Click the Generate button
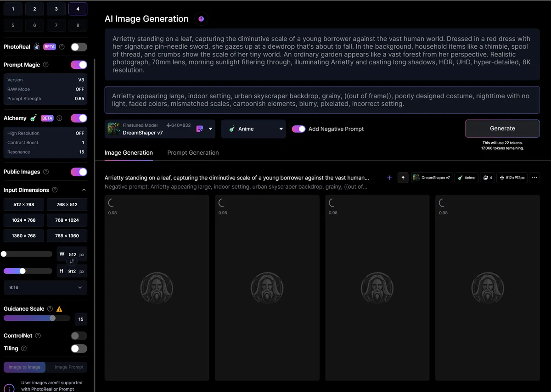 [502, 129]
